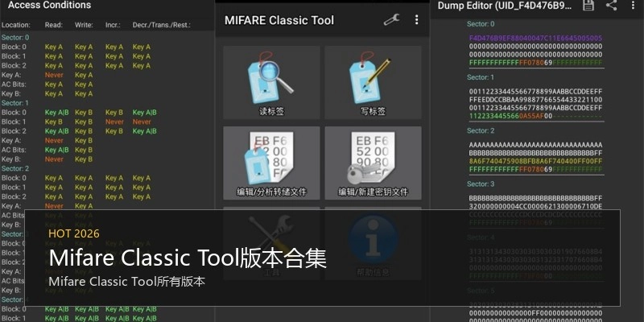Select data line 320000000004CC0000621300006710DE
644x322 pixels.
[x=535, y=206]
